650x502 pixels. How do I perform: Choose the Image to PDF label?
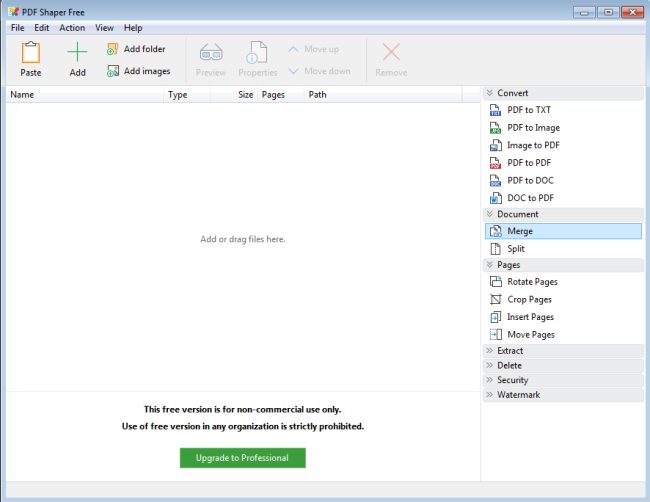[x=534, y=146]
